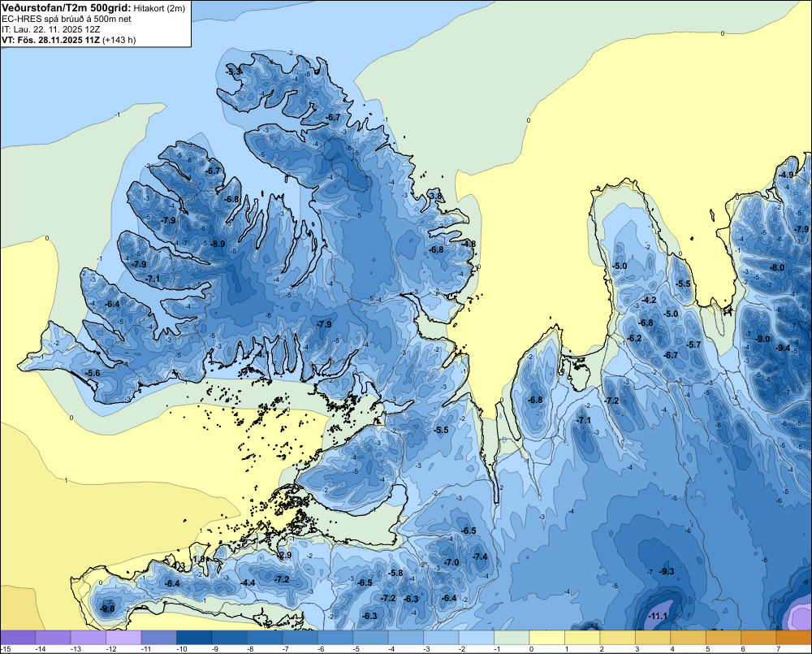Click the initial time 'IT: Lau. 22. 11. 2025 12Z'
The width and height of the screenshot is (812, 654).
click(x=50, y=29)
